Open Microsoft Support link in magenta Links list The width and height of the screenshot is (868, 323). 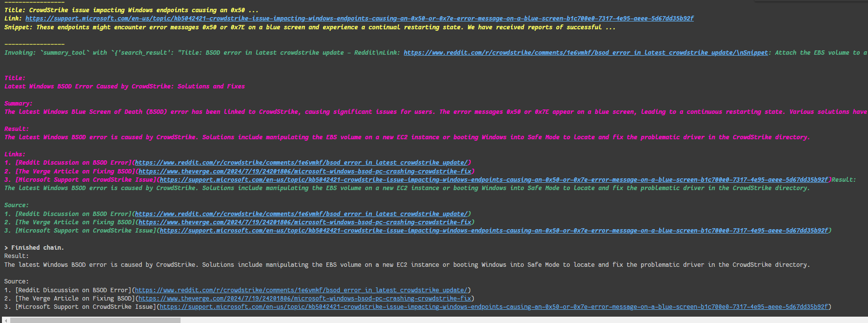click(x=494, y=180)
